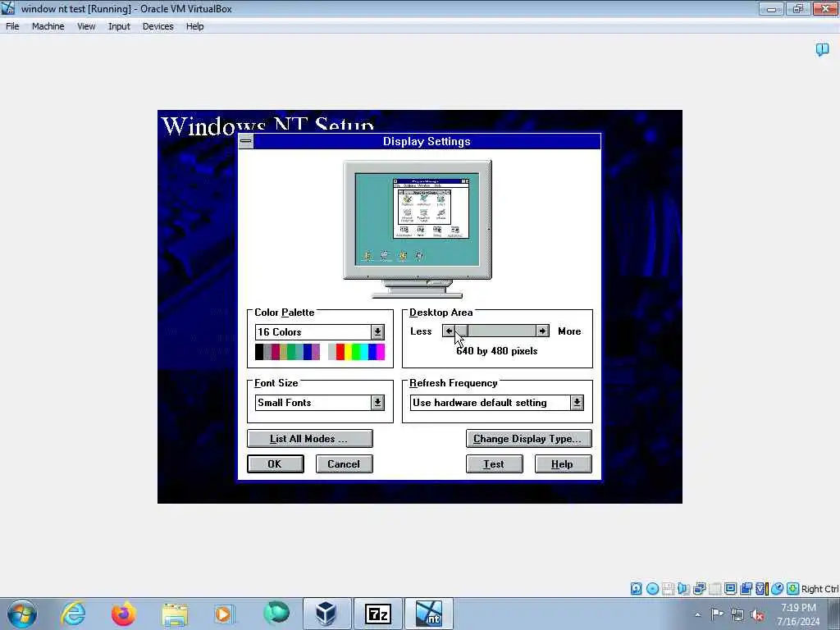Click the "Less" label
This screenshot has height=630, width=840.
click(x=421, y=331)
